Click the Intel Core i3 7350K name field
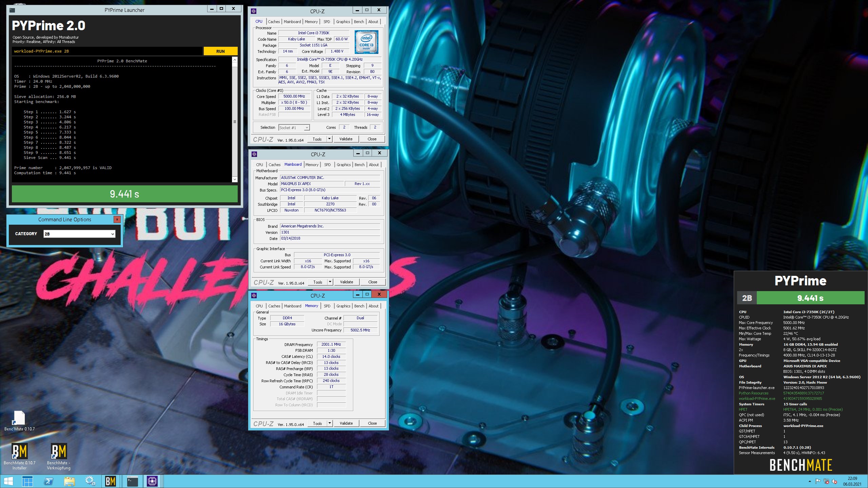Screen dimensions: 868x488 [x=314, y=33]
